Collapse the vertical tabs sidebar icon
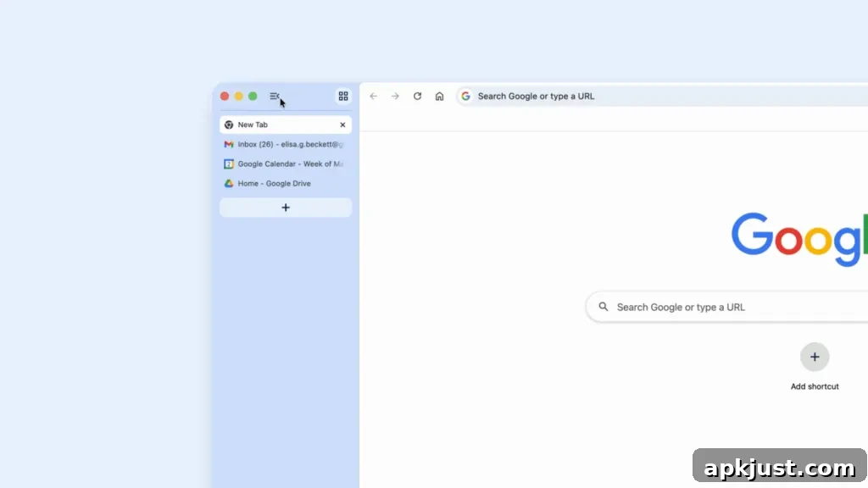Screen dimensions: 868x488 tap(275, 97)
